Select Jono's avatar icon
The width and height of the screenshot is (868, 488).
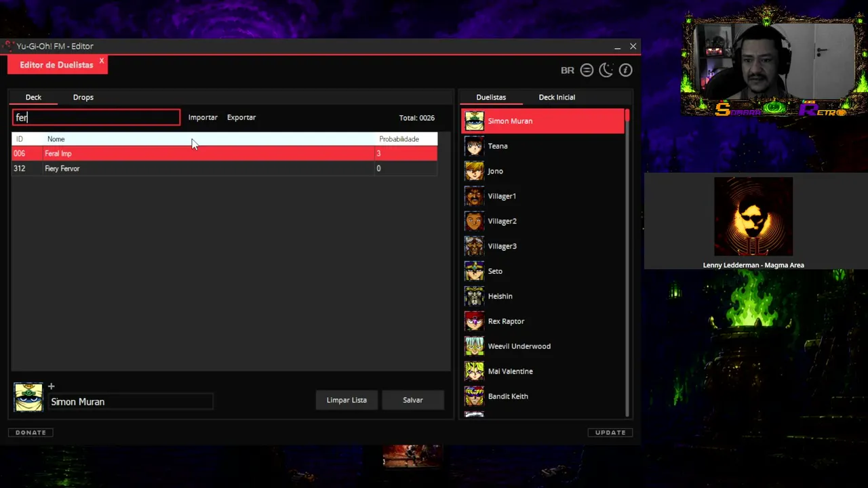[x=474, y=171]
